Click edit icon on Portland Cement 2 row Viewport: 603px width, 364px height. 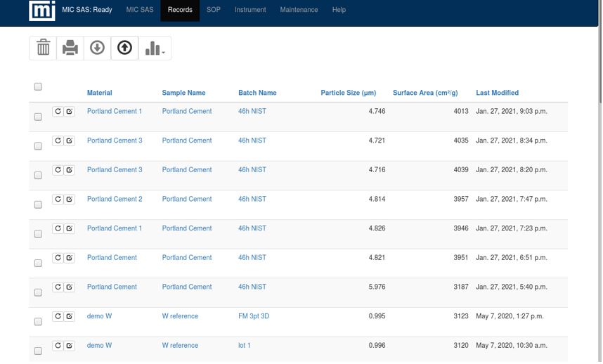[x=70, y=200]
